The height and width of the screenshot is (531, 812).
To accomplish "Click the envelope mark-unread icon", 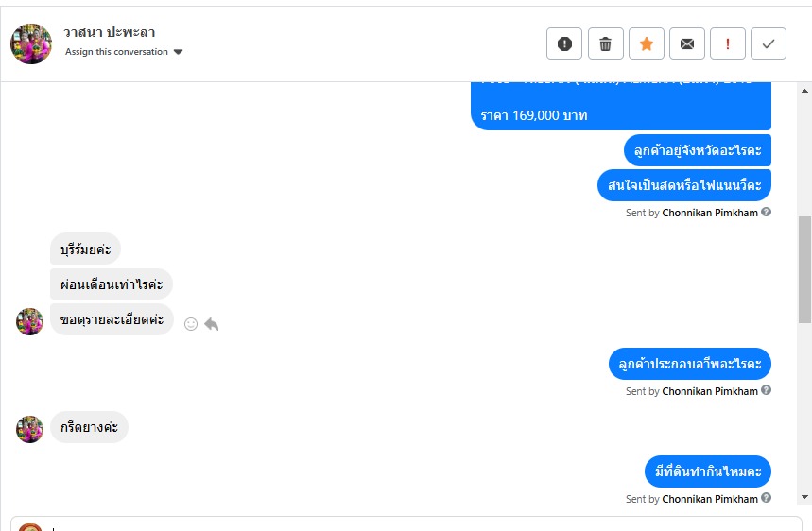I will pos(687,43).
